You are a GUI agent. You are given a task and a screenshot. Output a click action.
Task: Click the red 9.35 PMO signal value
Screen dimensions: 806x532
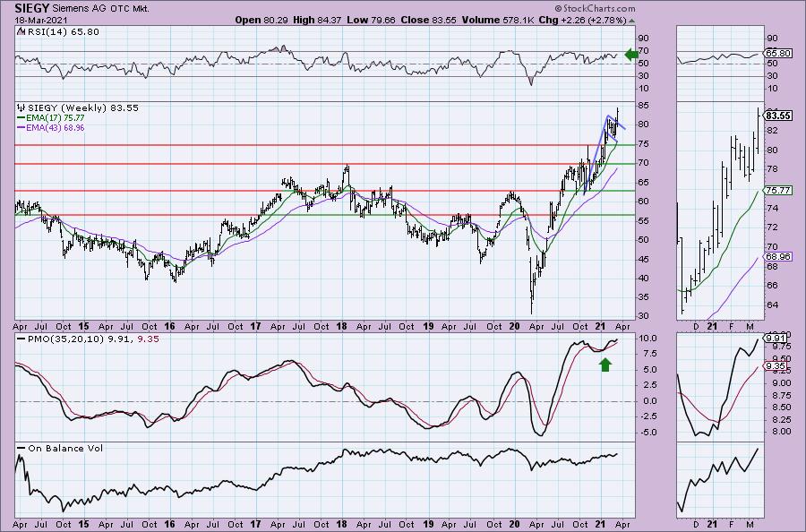coord(149,339)
